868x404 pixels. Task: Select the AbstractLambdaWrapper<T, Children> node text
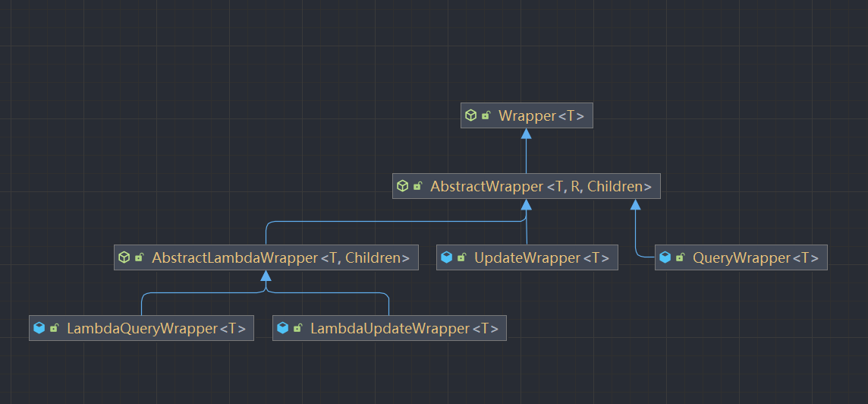coord(281,258)
